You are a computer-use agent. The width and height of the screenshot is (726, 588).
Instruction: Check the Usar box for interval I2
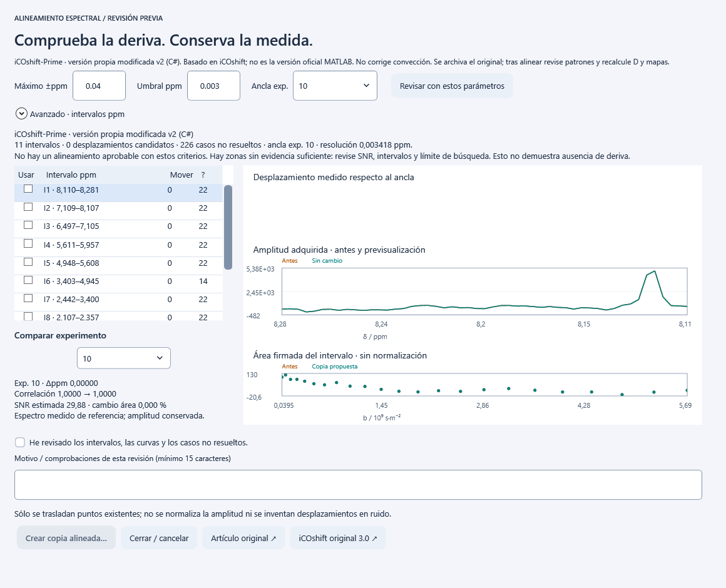pyautogui.click(x=28, y=207)
